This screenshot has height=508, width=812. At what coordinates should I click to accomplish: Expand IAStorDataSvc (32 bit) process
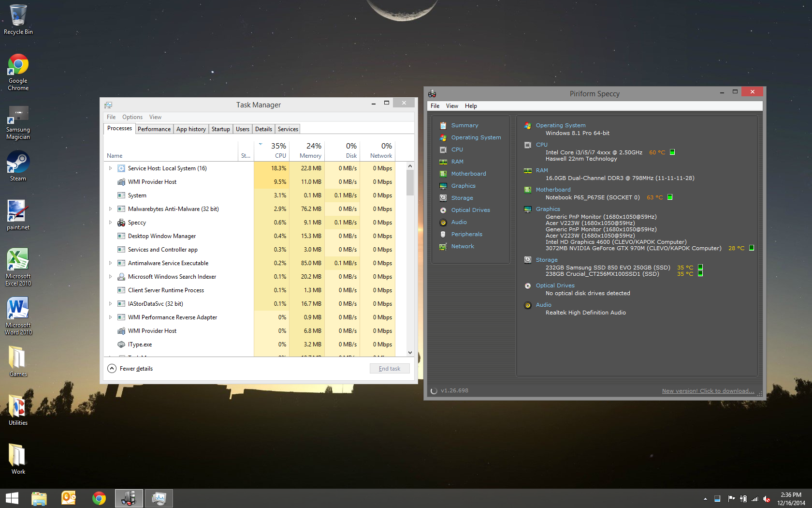click(x=110, y=304)
